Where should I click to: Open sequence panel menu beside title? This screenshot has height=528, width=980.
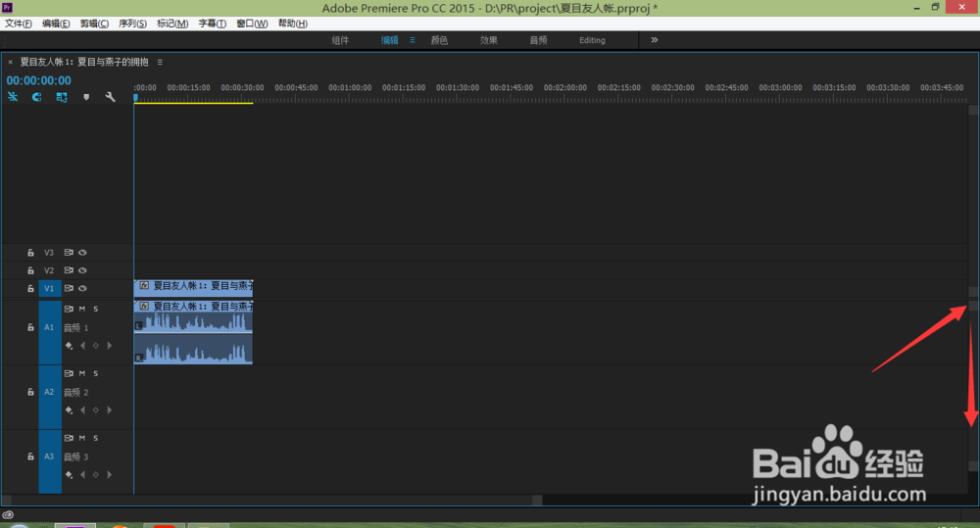[x=160, y=62]
